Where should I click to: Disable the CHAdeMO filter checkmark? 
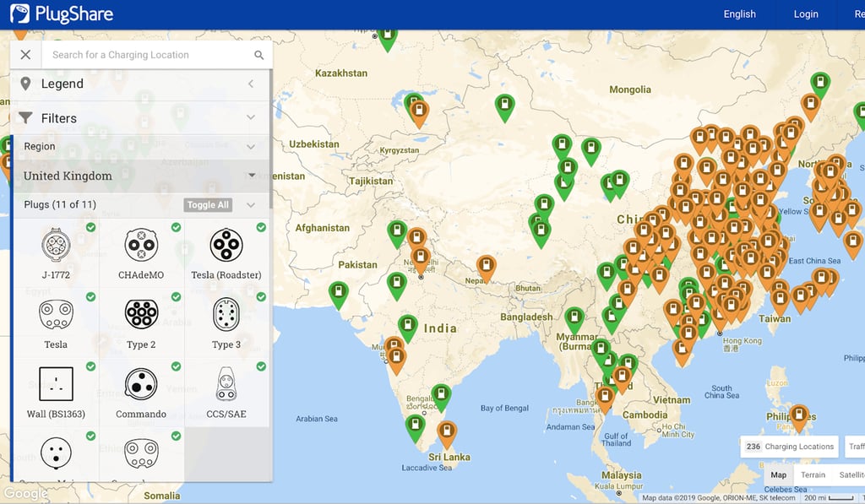click(176, 227)
